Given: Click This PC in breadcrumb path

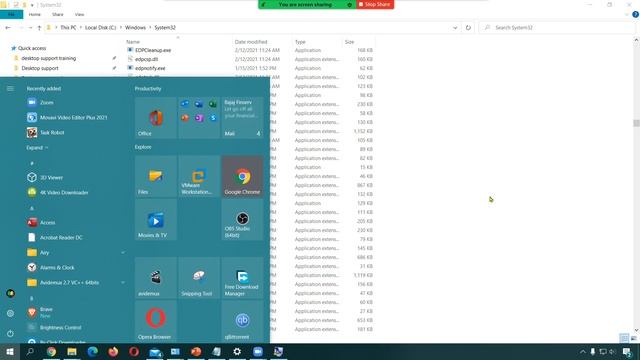Looking at the screenshot, I should point(68,28).
